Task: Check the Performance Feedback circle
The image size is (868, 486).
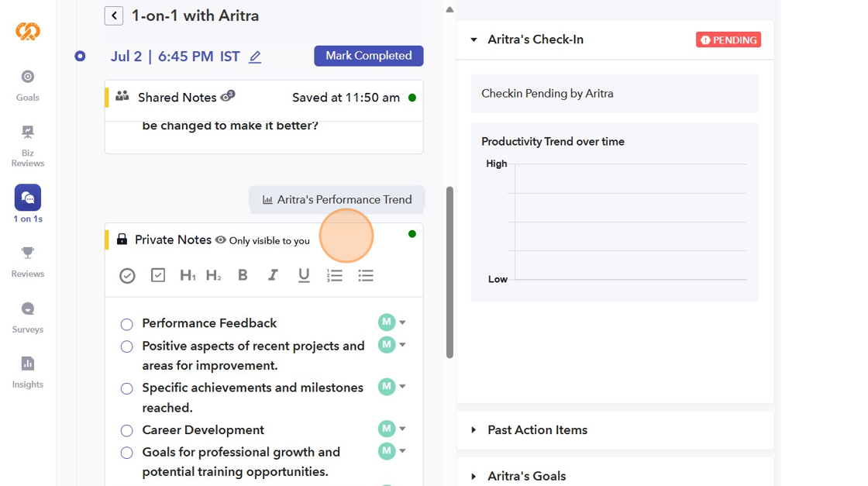Action: pyautogui.click(x=127, y=324)
